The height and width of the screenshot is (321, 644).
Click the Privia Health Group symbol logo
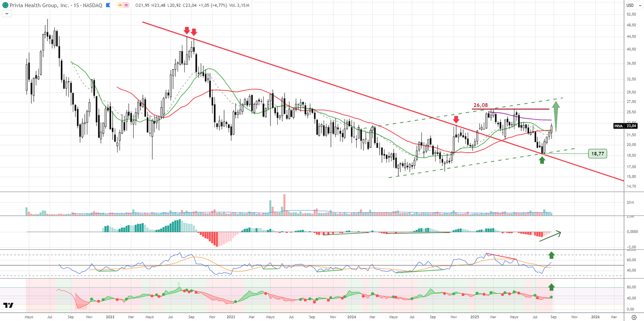[x=5, y=5]
